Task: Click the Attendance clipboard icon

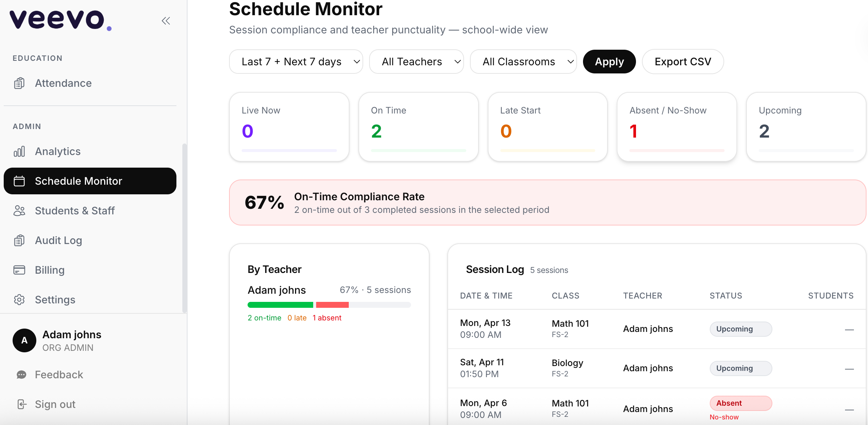Action: tap(19, 83)
